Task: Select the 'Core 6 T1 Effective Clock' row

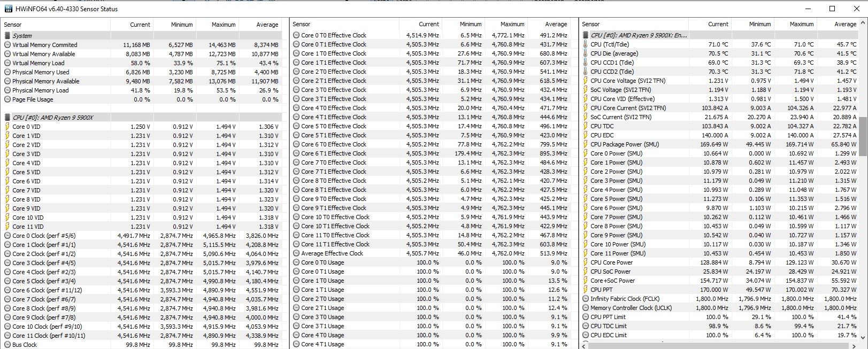Action: click(431, 153)
